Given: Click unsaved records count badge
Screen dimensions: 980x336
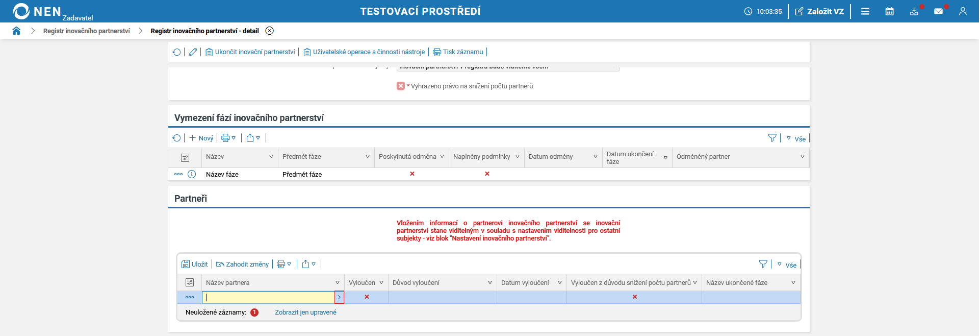Looking at the screenshot, I should coord(254,313).
